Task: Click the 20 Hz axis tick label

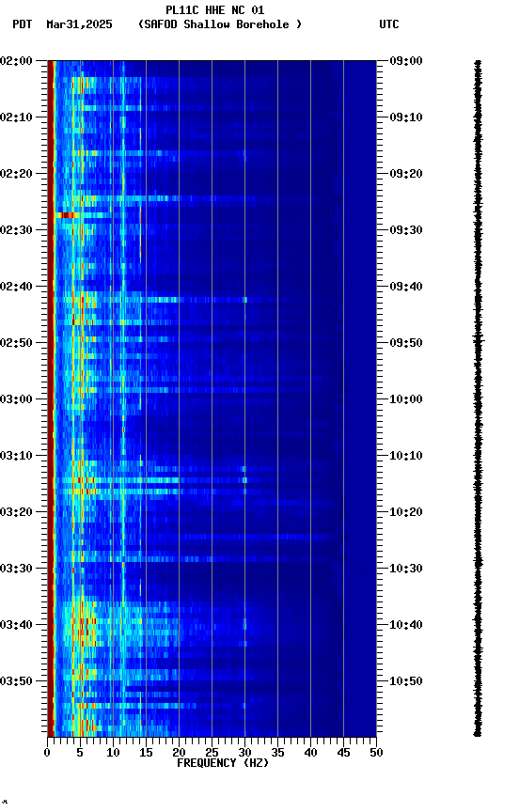Action: click(x=179, y=753)
